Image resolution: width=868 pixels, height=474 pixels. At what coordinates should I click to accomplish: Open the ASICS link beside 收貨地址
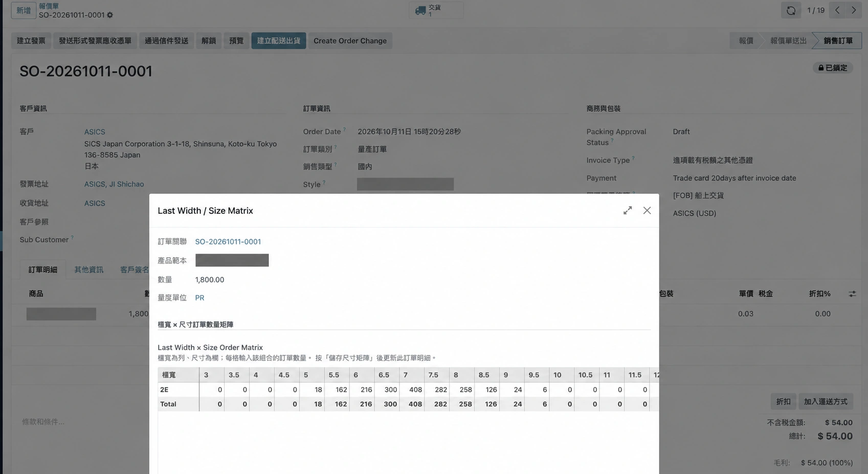(x=95, y=204)
